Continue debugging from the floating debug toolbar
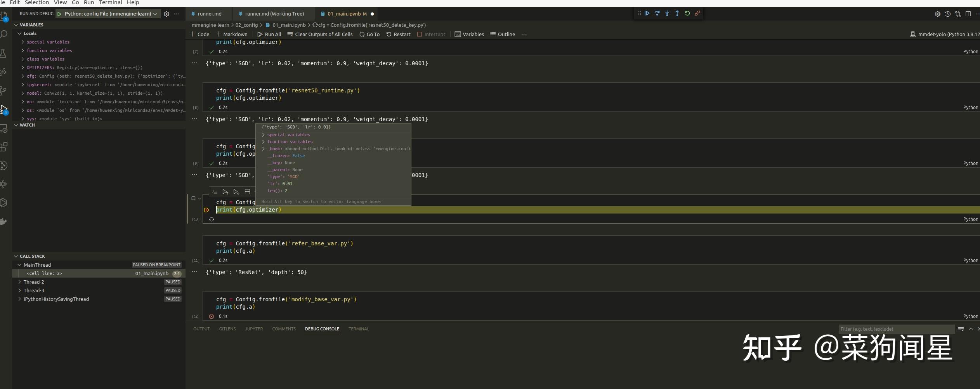 (x=647, y=13)
